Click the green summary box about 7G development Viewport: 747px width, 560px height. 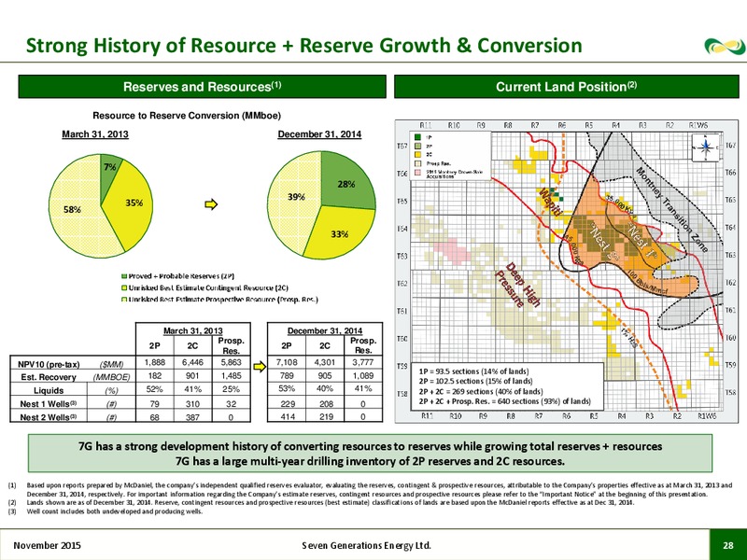pyautogui.click(x=370, y=454)
